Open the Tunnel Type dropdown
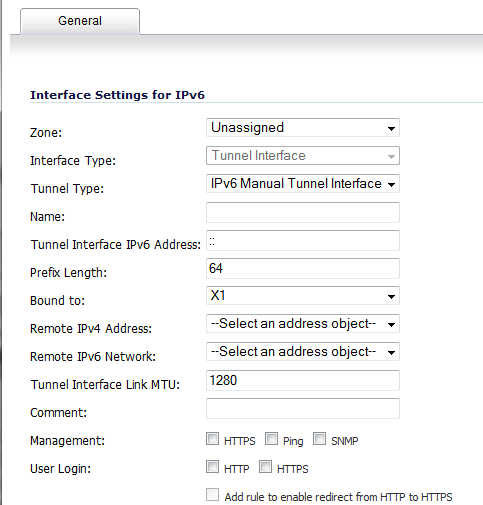Image resolution: width=483 pixels, height=505 pixels. 303,184
